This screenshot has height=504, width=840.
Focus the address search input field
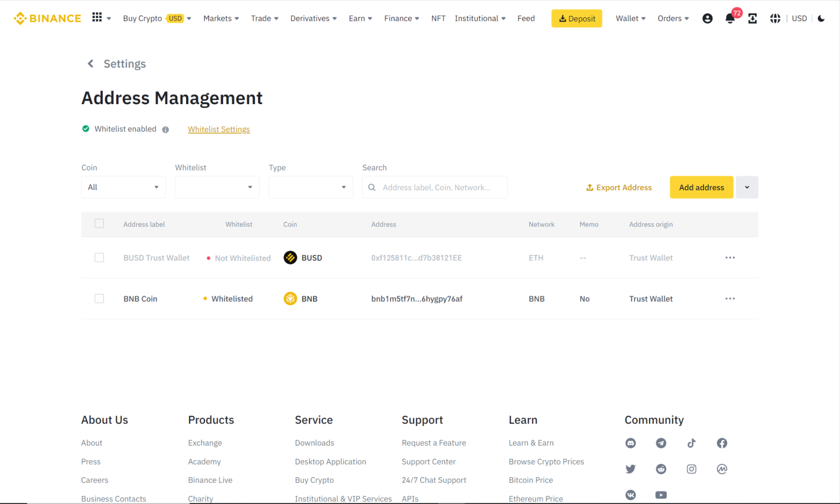tap(435, 187)
